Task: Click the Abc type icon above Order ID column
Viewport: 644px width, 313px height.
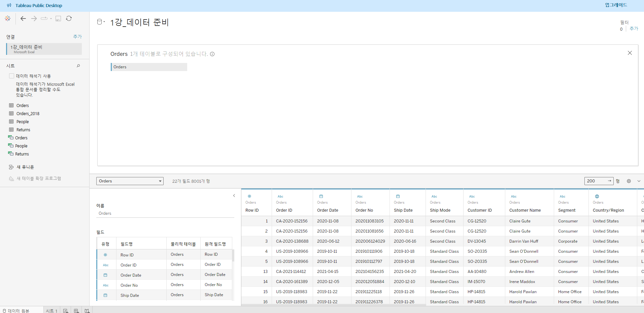Action: (x=280, y=197)
